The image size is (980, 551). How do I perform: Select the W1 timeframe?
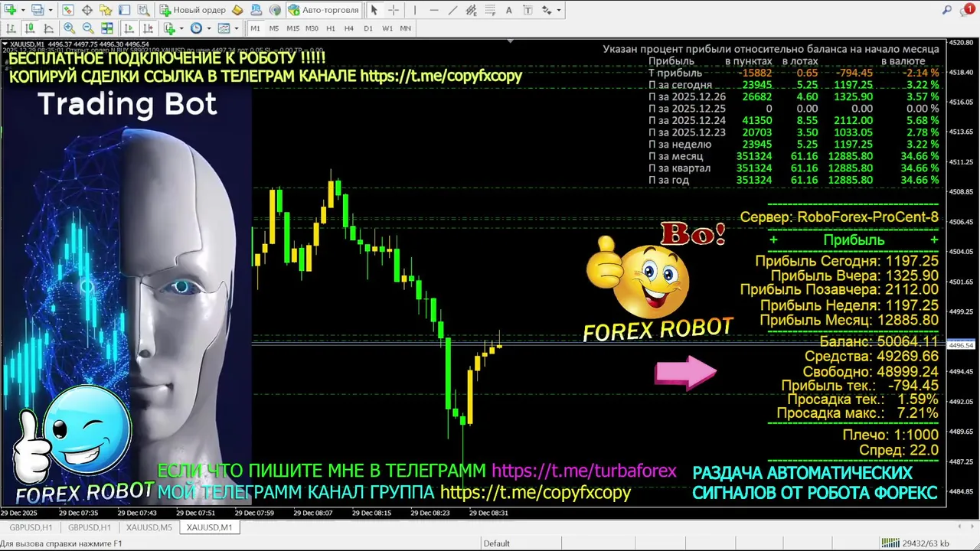point(387,28)
